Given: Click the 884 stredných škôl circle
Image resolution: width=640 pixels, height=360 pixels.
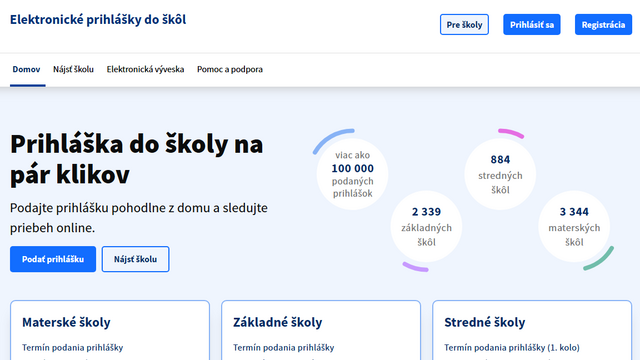Looking at the screenshot, I should point(500,174).
